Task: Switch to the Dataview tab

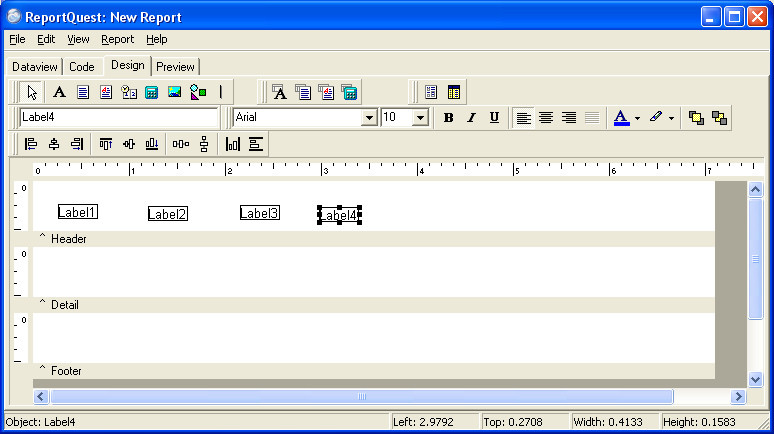Action: pos(35,67)
